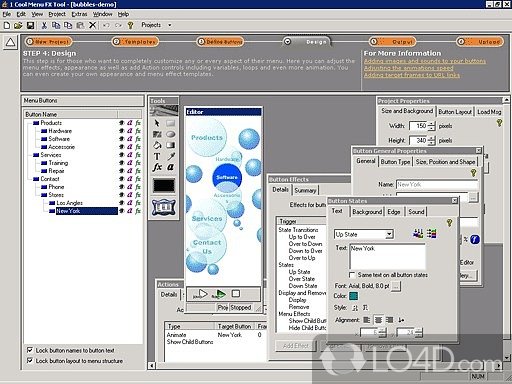Select 'Over to Down' trigger in Button Effects
The height and width of the screenshot is (384, 512).
[x=305, y=244]
